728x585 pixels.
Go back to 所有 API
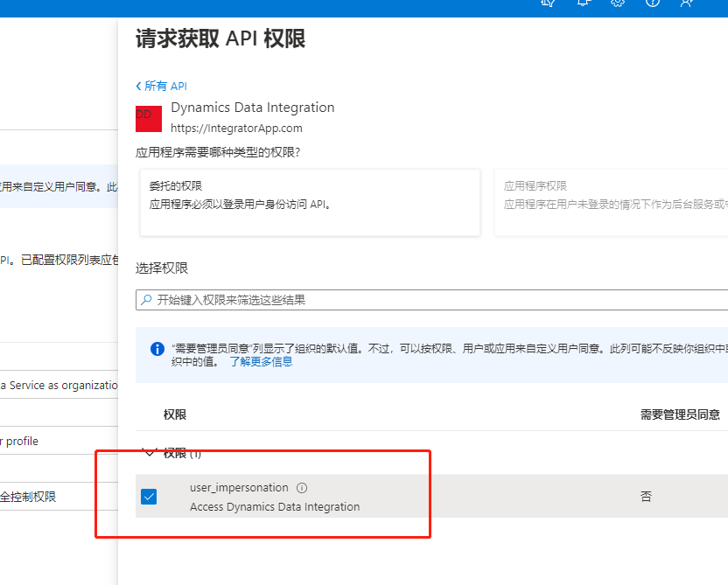tap(161, 86)
